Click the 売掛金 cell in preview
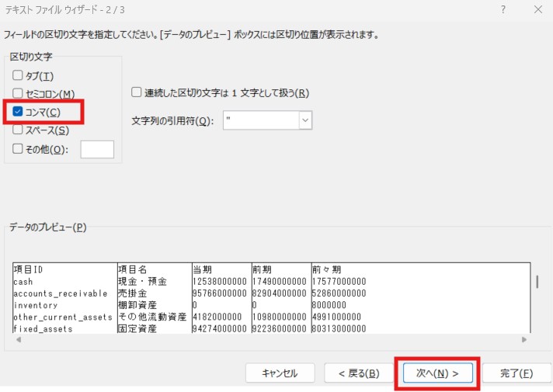Image resolution: width=553 pixels, height=392 pixels. 132,293
